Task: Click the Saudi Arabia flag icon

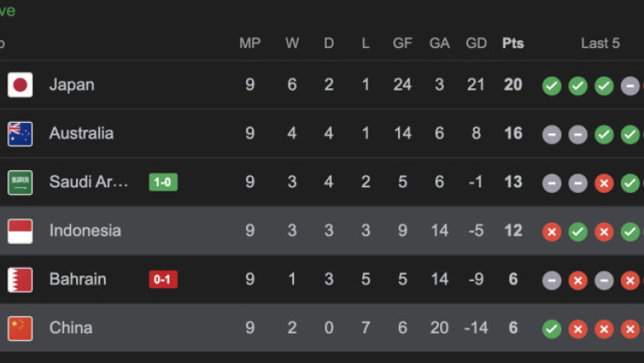Action: [x=20, y=182]
